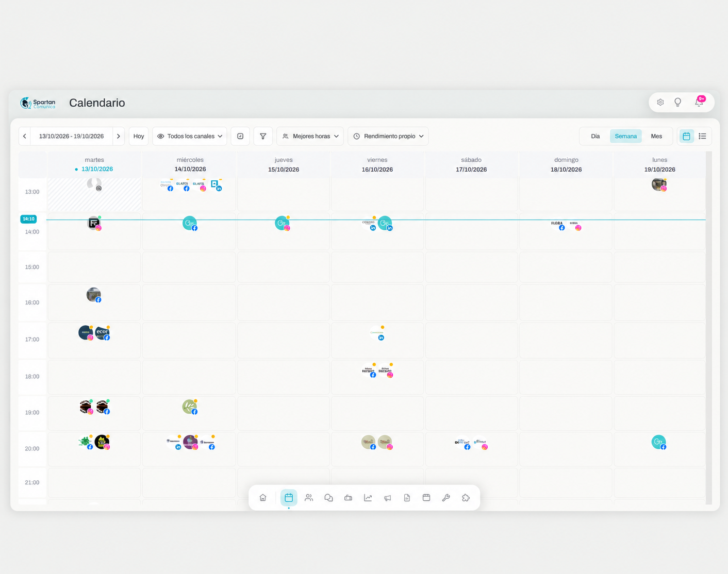The height and width of the screenshot is (574, 728).
Task: Open the report document icon in dock
Action: point(407,498)
